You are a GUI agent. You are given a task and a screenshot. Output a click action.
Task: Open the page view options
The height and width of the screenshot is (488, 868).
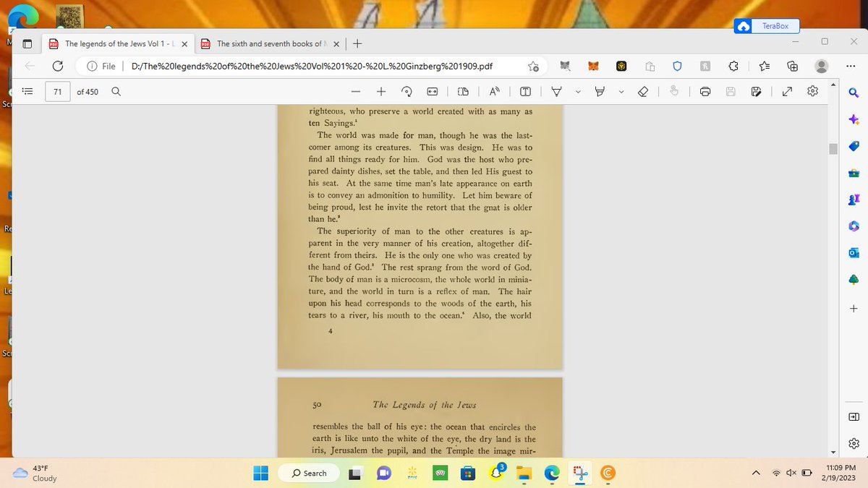coord(464,92)
